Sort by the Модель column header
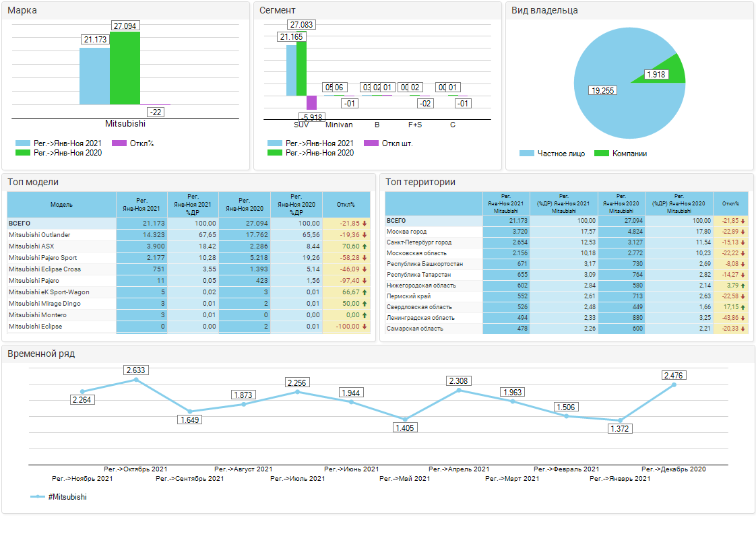The image size is (756, 534). click(61, 204)
